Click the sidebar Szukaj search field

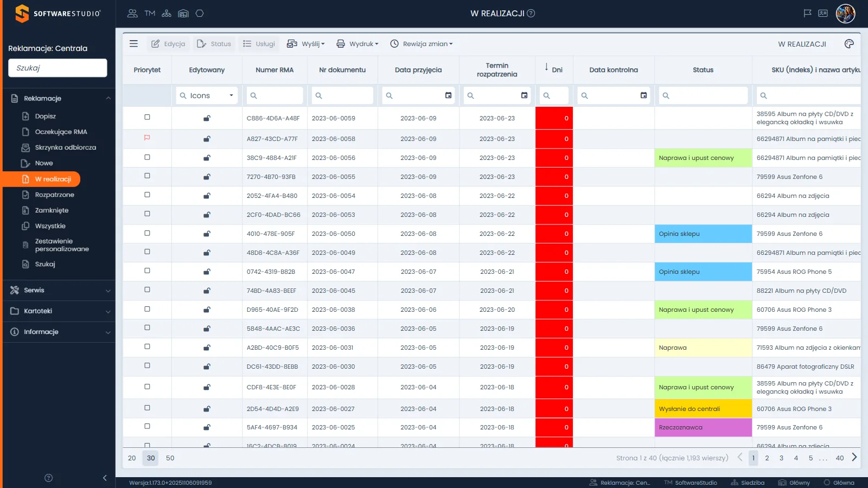coord(58,68)
